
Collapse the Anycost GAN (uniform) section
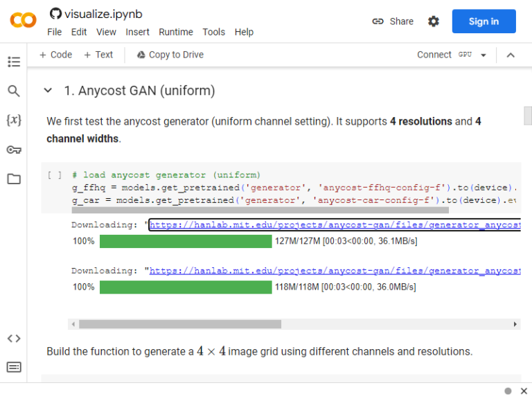[x=48, y=91]
